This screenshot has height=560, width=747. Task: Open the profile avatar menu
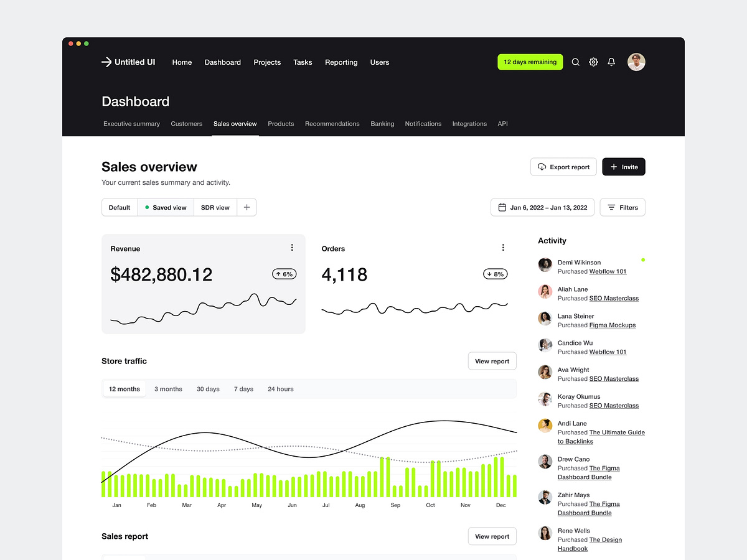coord(636,62)
